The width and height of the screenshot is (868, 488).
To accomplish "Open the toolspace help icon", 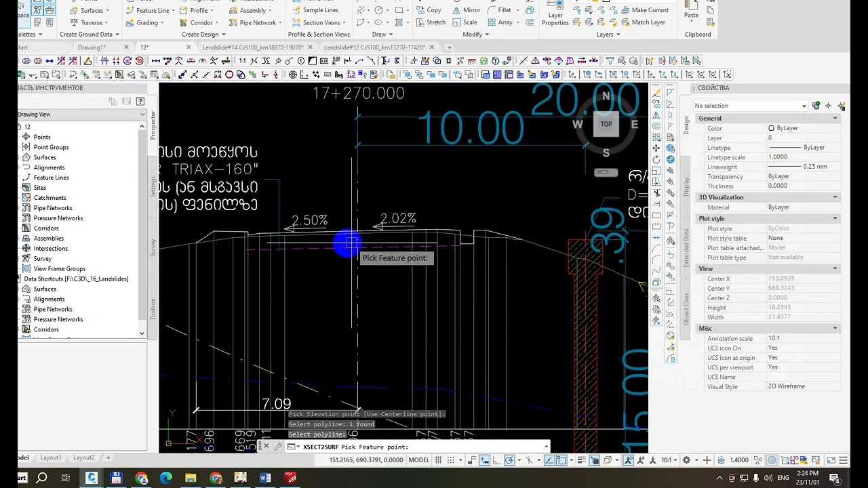I will coord(140,101).
